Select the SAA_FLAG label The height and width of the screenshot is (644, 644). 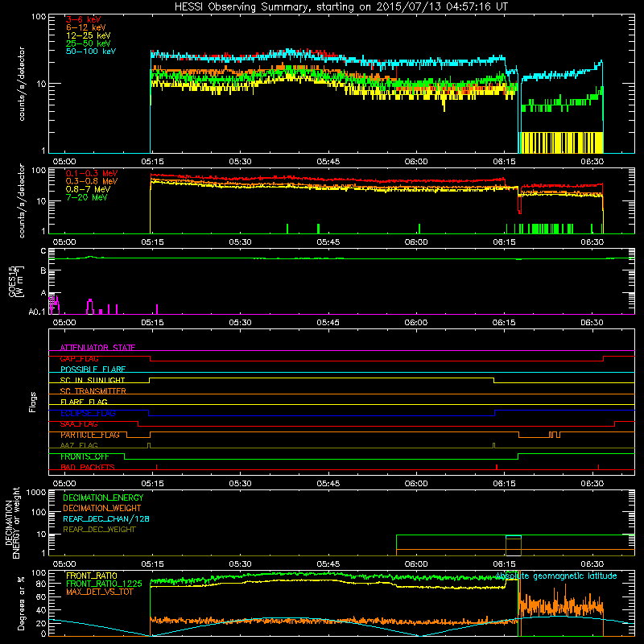(79, 424)
